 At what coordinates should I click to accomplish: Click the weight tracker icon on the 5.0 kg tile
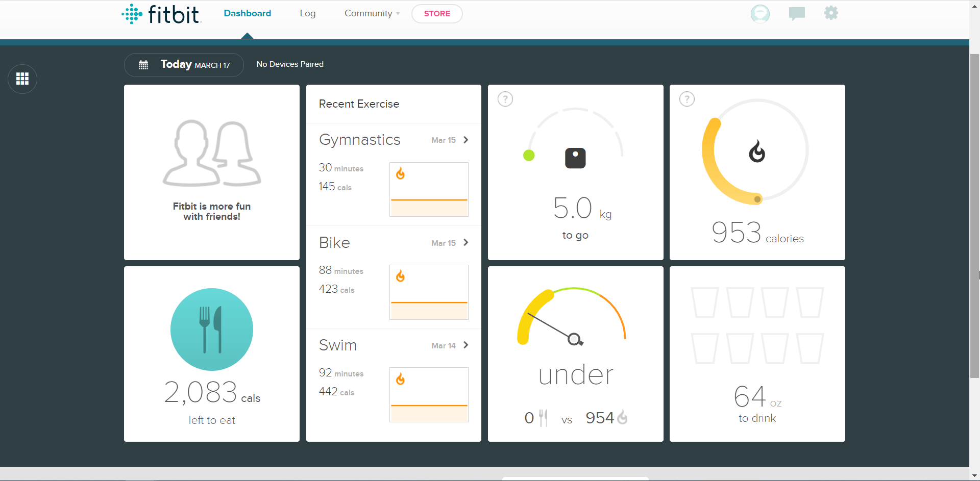[575, 158]
